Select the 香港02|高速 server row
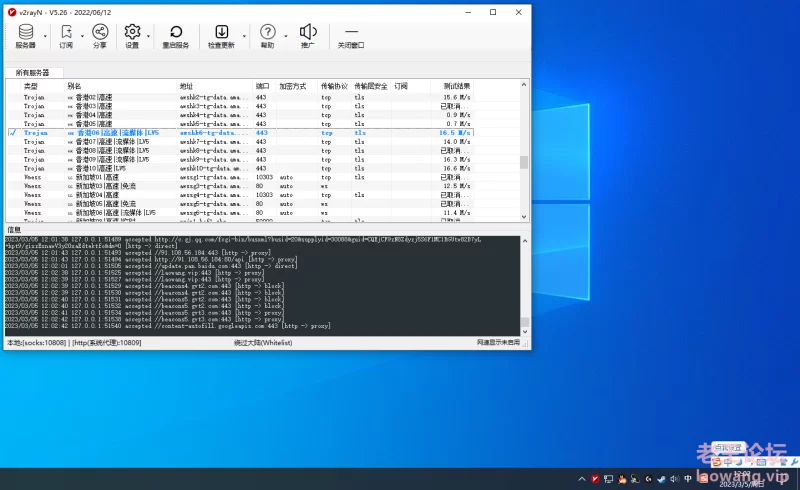Viewport: 800px width, 490px height. pos(240,97)
